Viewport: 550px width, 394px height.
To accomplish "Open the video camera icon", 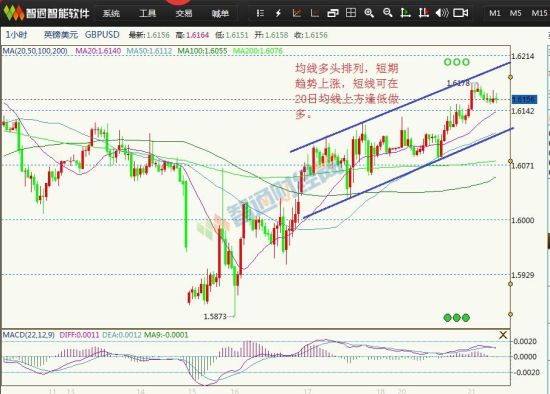I will click(461, 13).
